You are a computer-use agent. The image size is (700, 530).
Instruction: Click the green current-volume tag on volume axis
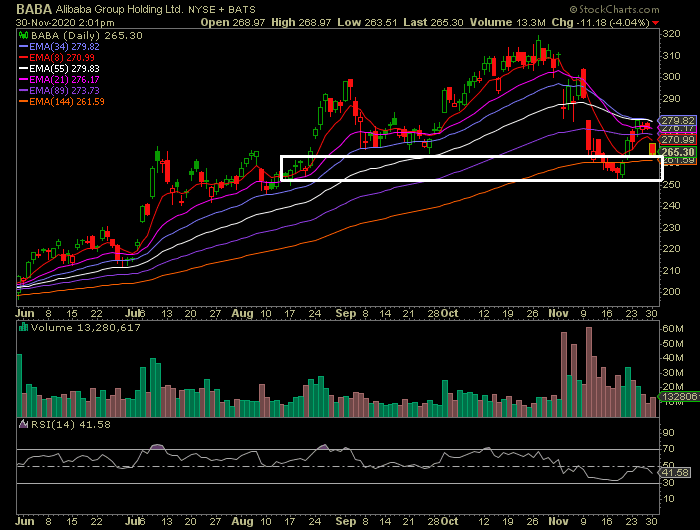click(x=679, y=397)
